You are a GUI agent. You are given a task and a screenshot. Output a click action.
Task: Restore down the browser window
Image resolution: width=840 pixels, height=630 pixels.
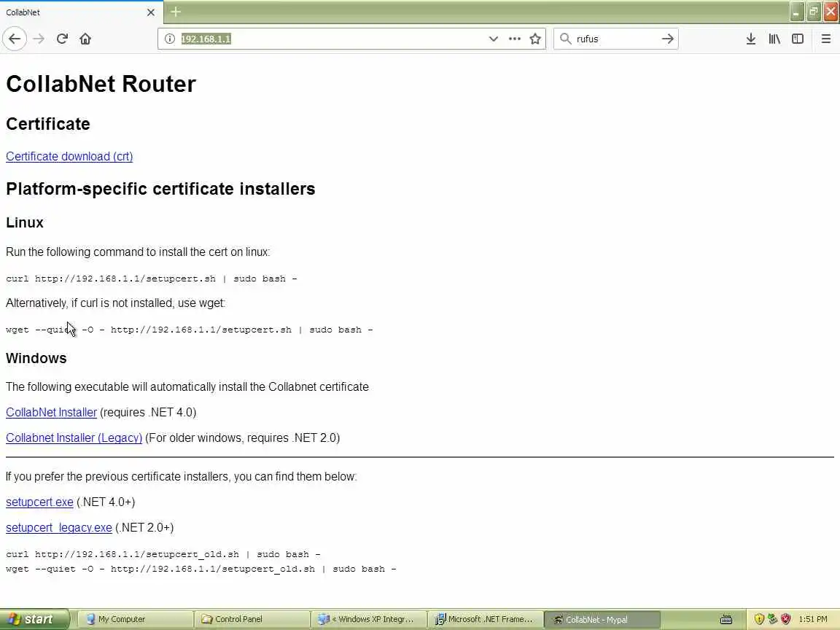coord(813,12)
